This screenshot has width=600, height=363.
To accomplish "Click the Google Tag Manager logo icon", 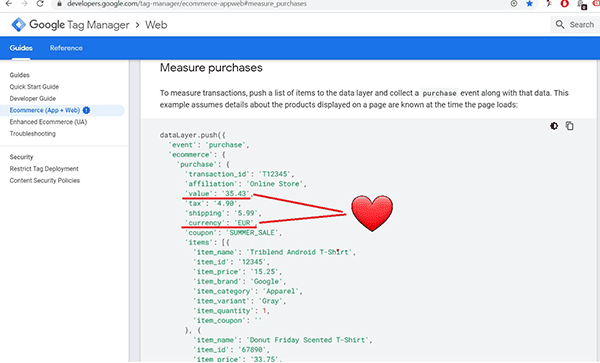I will 18,24.
